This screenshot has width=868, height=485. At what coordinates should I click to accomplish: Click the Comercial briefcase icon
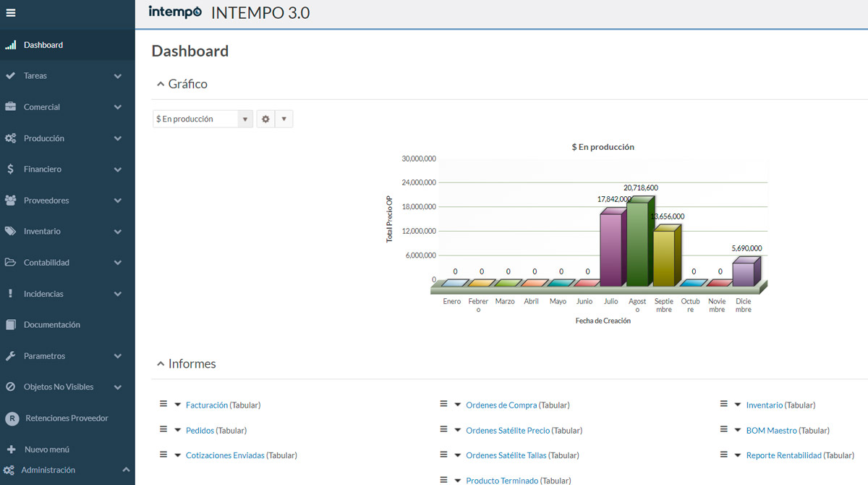click(10, 107)
